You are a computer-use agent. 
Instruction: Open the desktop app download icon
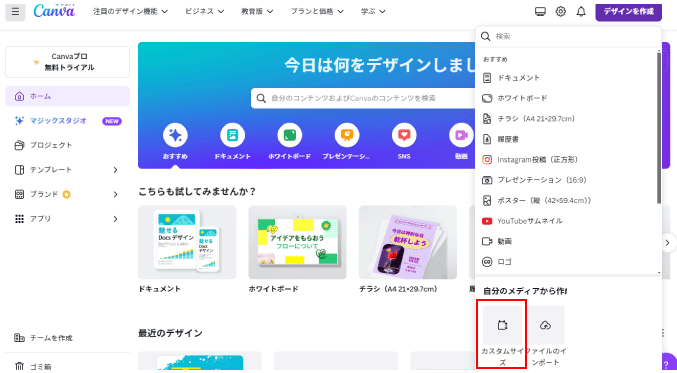pyautogui.click(x=540, y=12)
